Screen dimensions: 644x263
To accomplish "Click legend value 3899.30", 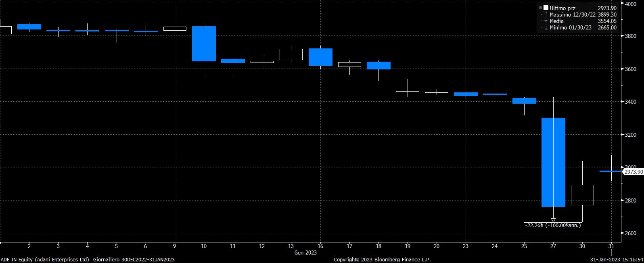I will point(607,15).
